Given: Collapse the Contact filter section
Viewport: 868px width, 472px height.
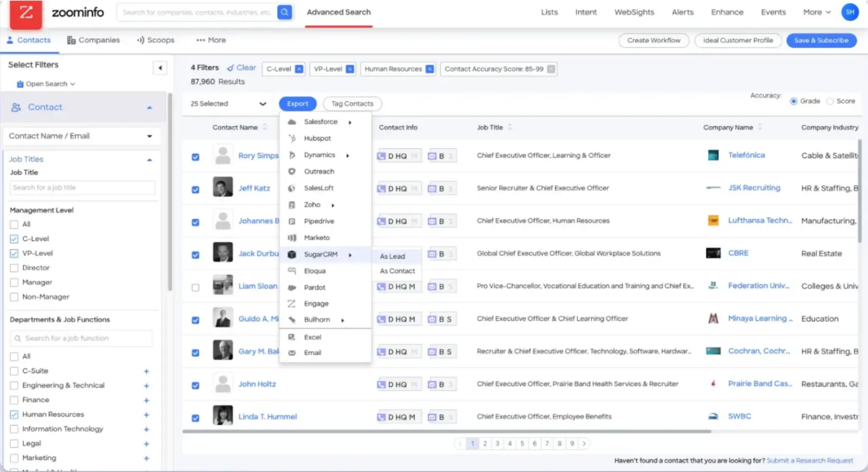Looking at the screenshot, I should click(149, 108).
